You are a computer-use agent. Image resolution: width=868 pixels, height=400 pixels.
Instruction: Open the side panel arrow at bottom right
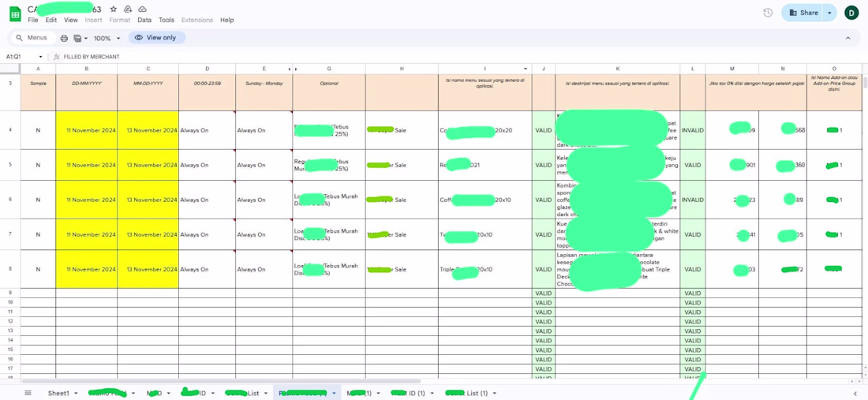click(855, 393)
